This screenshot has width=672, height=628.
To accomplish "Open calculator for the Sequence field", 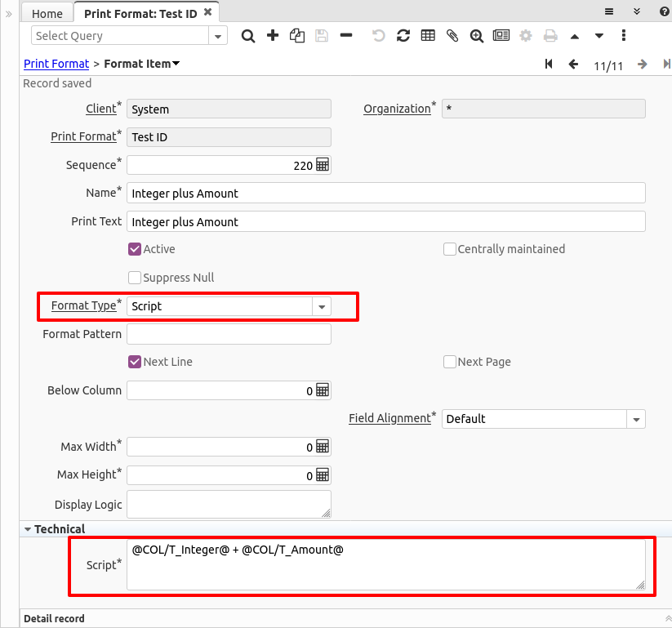I will (323, 165).
